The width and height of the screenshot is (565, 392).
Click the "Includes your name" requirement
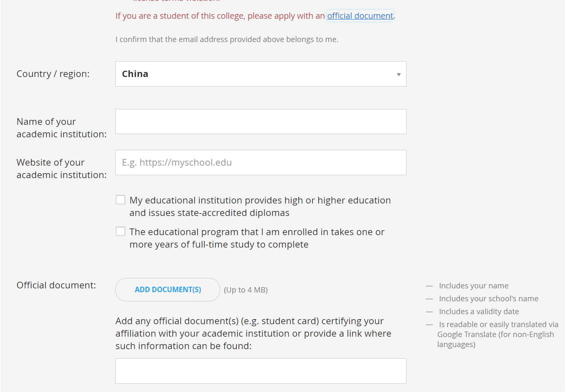(x=473, y=285)
